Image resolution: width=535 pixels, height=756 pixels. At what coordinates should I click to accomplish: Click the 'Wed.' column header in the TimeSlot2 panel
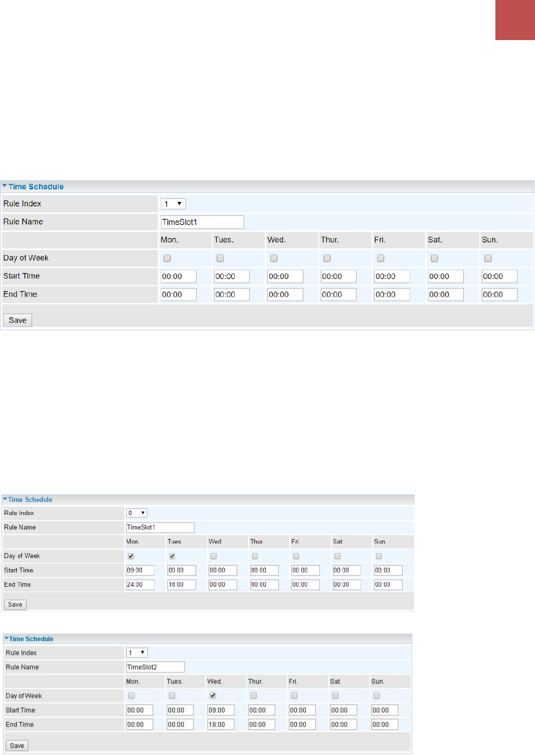coord(215,681)
